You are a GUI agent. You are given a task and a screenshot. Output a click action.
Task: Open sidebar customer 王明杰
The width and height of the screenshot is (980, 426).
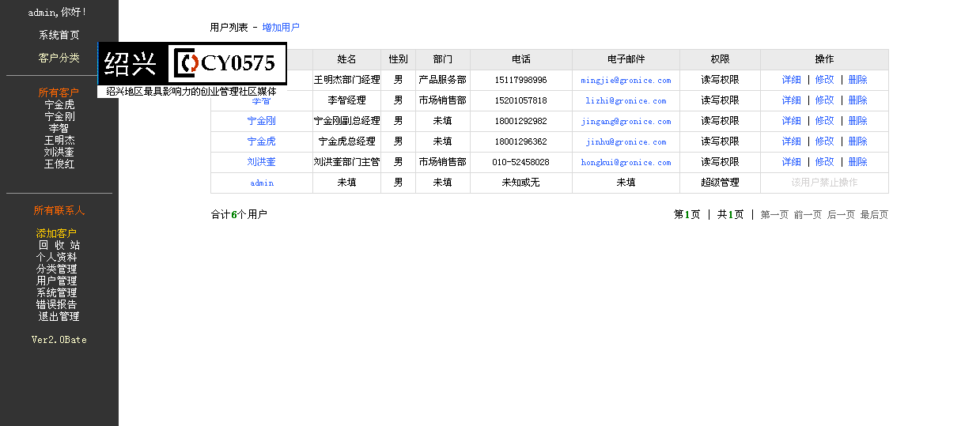59,140
